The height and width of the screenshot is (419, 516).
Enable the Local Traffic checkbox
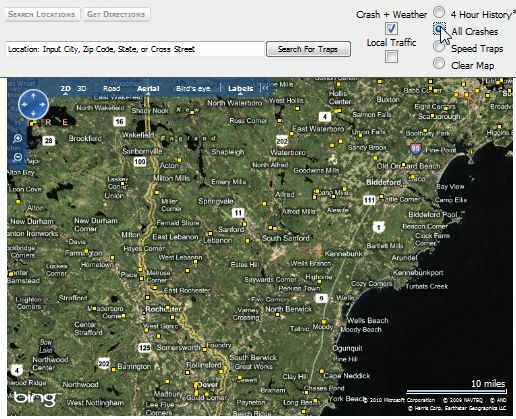click(391, 56)
